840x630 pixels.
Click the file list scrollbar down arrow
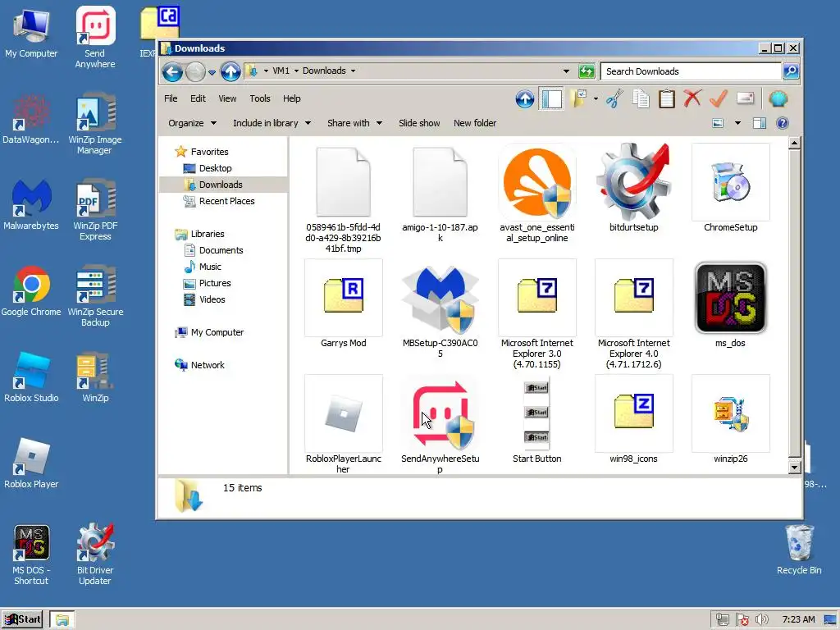point(794,467)
